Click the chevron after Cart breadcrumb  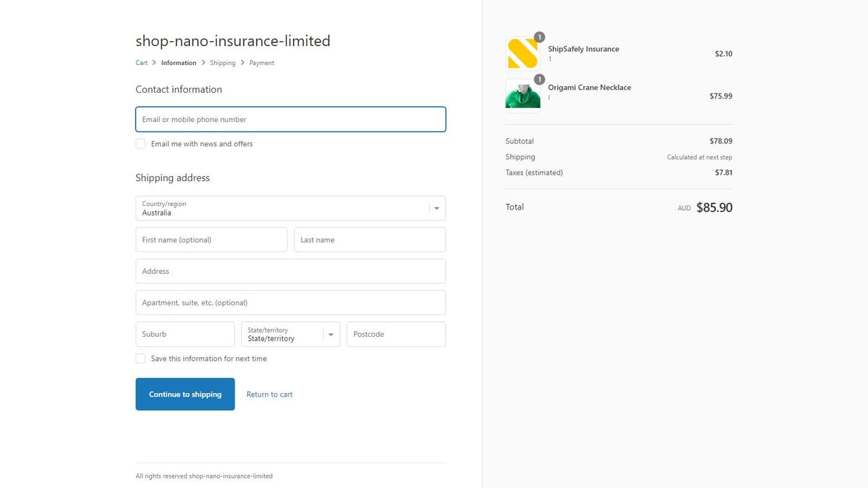tap(155, 62)
